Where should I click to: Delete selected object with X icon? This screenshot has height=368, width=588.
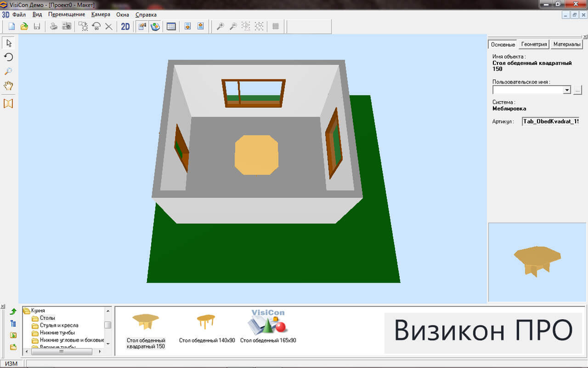click(x=109, y=26)
